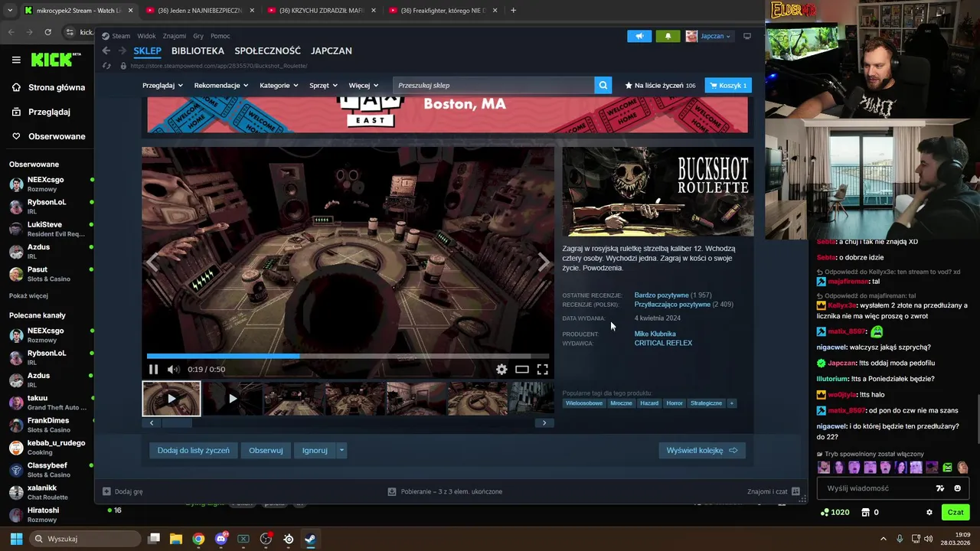Show next media with right arrow on video
Image resolution: width=980 pixels, height=551 pixels.
543,262
